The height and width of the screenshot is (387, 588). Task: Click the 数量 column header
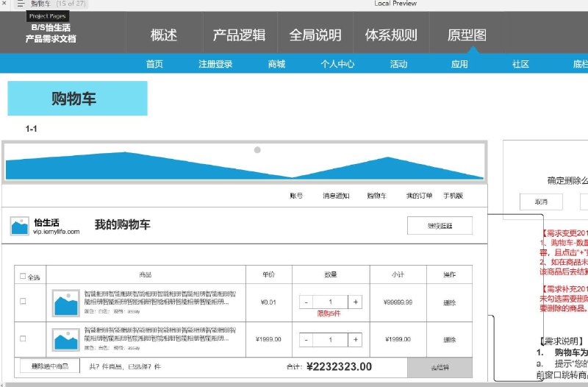[x=331, y=274]
